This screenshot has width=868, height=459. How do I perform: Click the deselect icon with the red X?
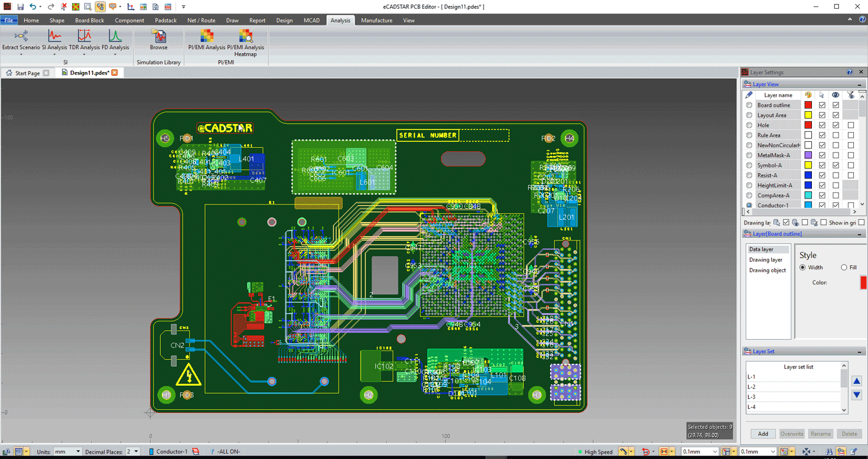click(63, 6)
